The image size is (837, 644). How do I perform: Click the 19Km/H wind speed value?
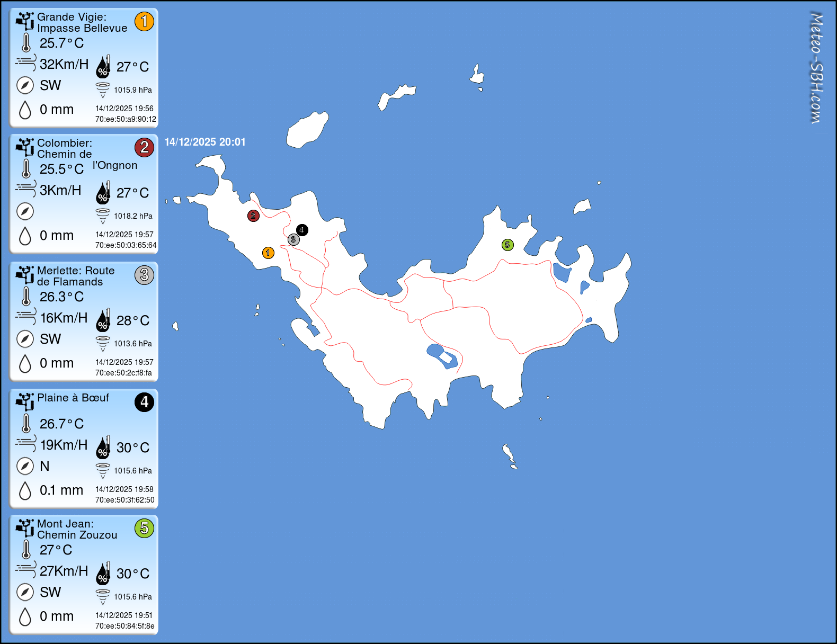coord(64,445)
